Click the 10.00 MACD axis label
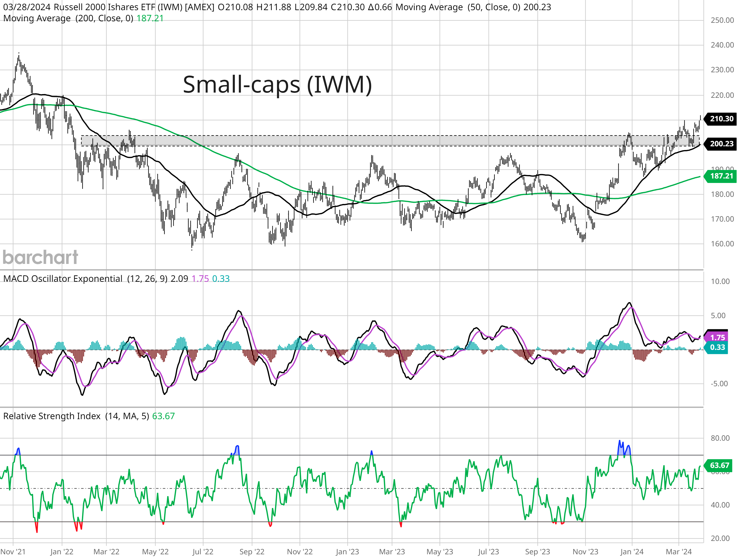737x560 pixels. coord(720,281)
